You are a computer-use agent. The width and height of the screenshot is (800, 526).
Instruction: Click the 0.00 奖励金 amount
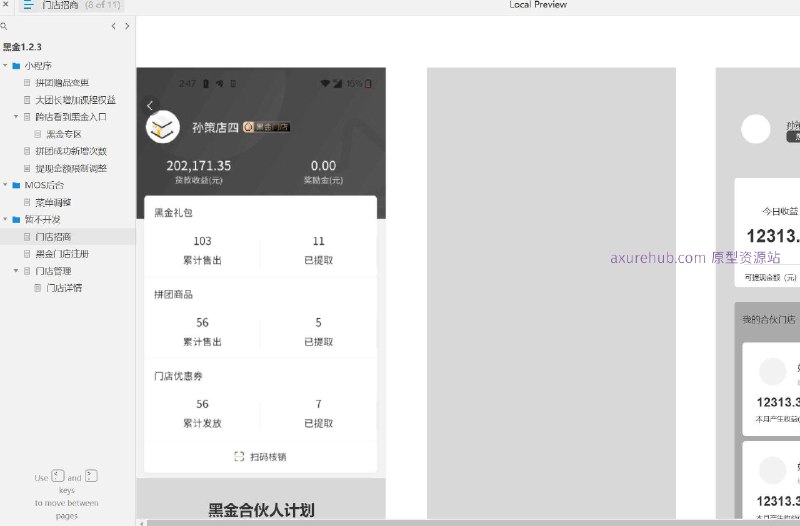point(323,166)
